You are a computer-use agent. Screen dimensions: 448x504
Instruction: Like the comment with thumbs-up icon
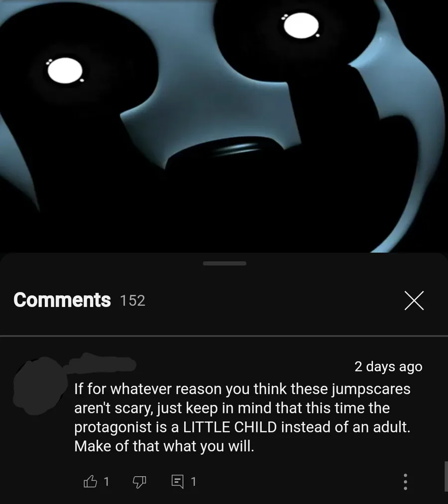pyautogui.click(x=91, y=481)
